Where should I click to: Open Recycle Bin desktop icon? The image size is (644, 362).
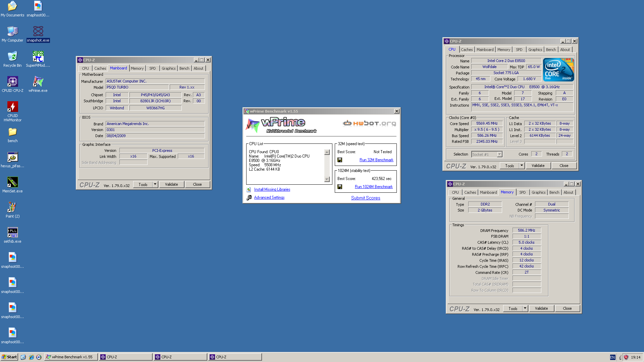(x=12, y=59)
